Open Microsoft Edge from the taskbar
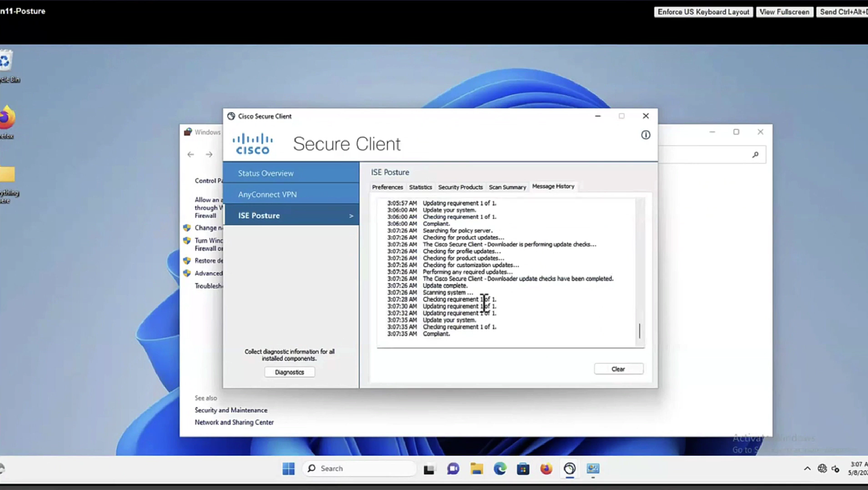 coord(500,469)
